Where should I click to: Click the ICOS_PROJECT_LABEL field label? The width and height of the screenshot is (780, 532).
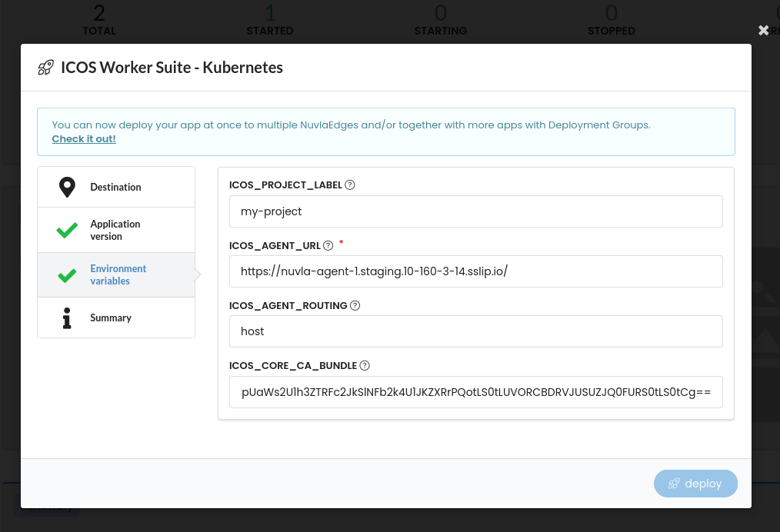pos(285,185)
